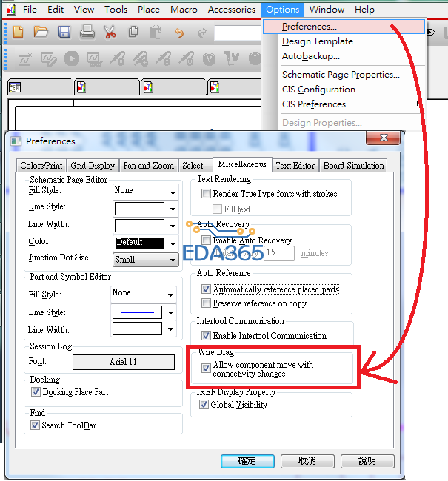Cut with the scissors icon
This screenshot has height=481, width=448.
tap(110, 33)
